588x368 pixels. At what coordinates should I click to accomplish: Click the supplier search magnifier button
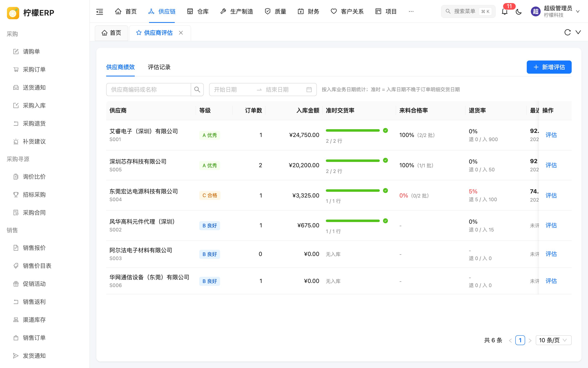click(197, 90)
